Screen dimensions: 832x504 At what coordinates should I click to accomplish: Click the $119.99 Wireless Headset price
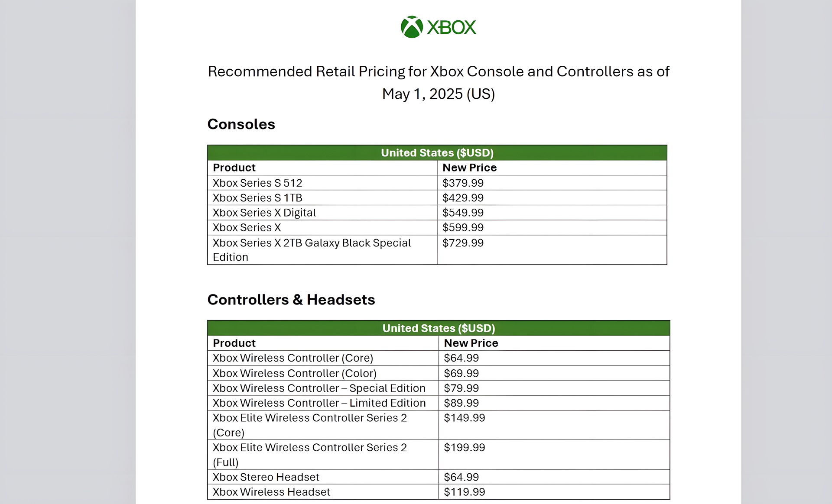pyautogui.click(x=464, y=492)
